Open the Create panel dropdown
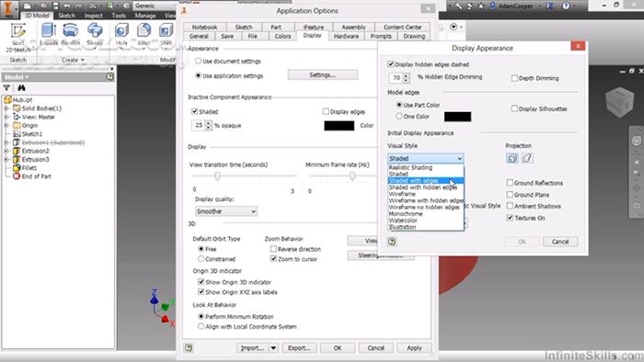This screenshot has width=644, height=362. point(73,60)
